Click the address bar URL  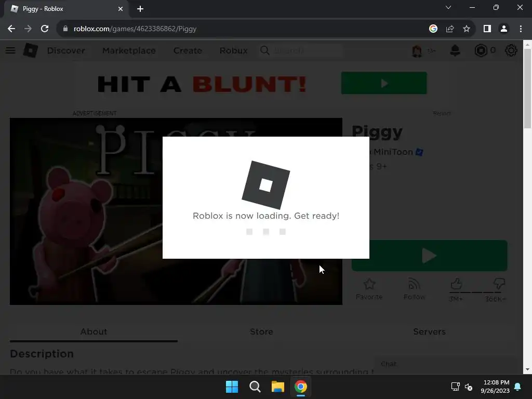(135, 29)
